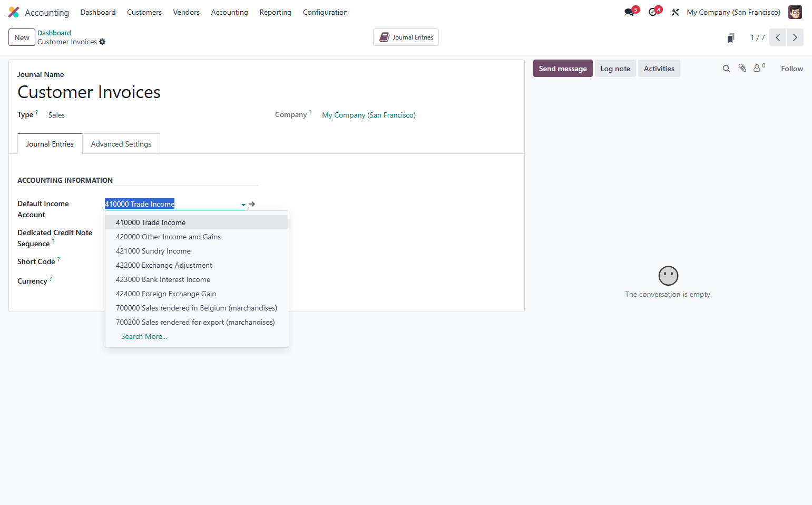
Task: Open the user avatar menu
Action: click(795, 12)
